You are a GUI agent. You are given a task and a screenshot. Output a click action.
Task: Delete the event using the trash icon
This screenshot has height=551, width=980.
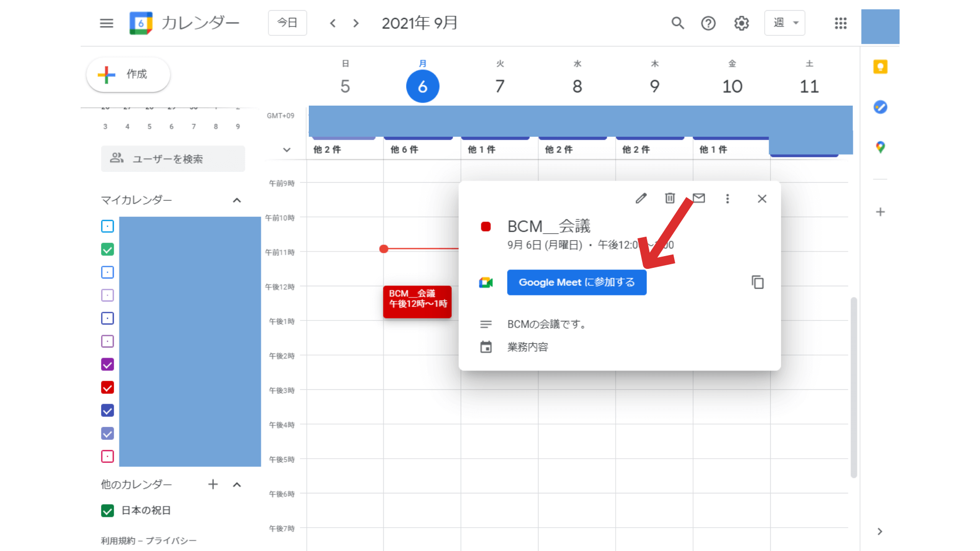click(670, 198)
